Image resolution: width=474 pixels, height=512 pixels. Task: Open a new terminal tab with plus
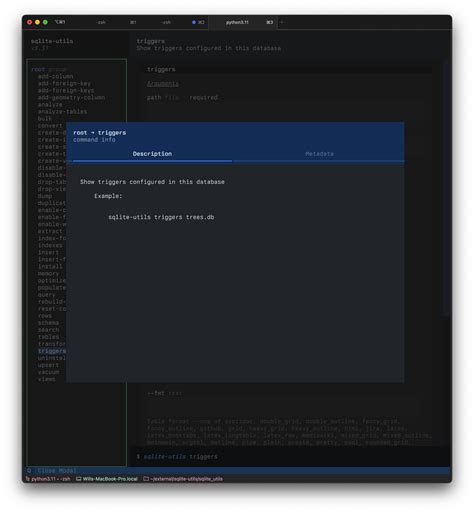coord(282,22)
